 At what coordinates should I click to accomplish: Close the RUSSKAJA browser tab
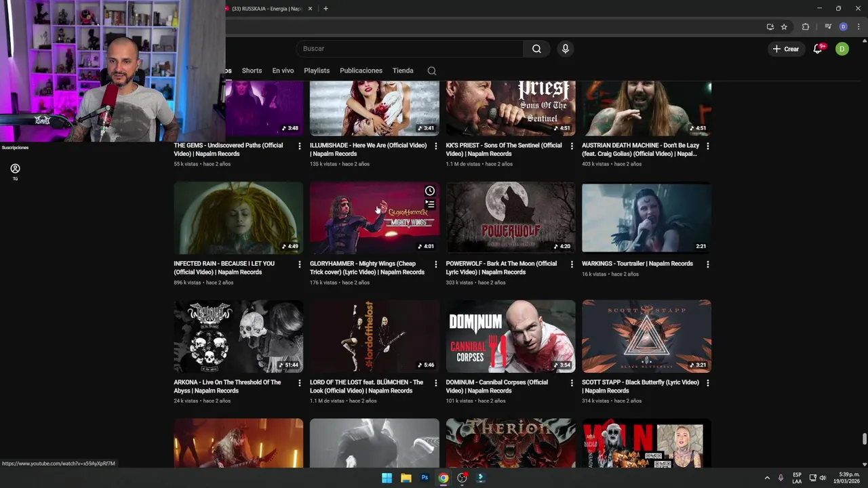pos(311,9)
